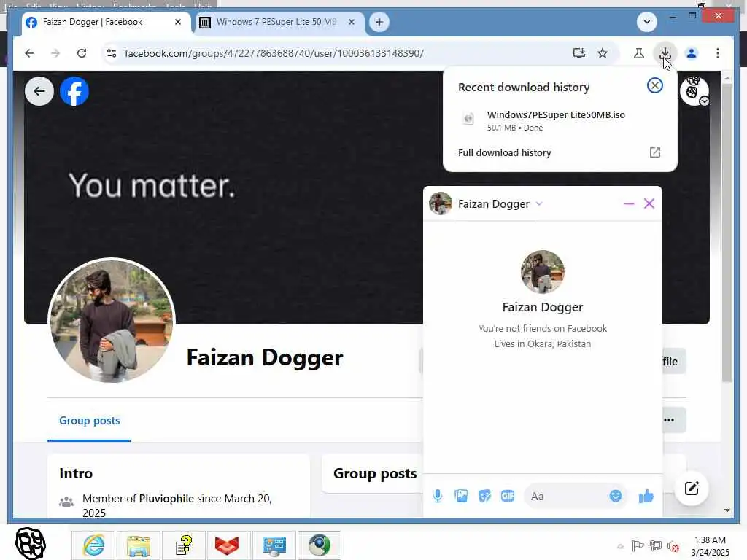Minimize the Faizan Dogger chat window
Image resolution: width=747 pixels, height=560 pixels.
629,204
